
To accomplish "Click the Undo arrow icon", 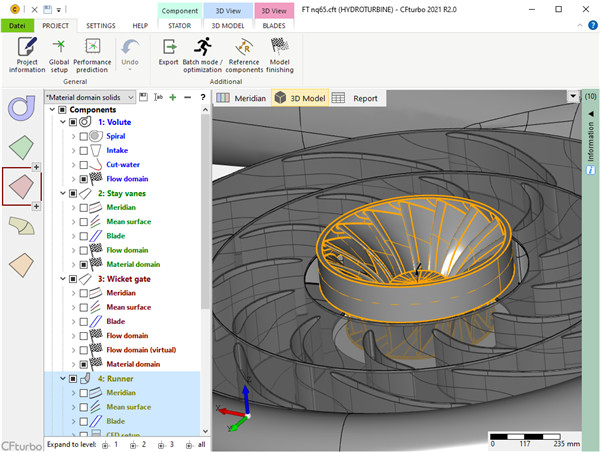I will [130, 47].
